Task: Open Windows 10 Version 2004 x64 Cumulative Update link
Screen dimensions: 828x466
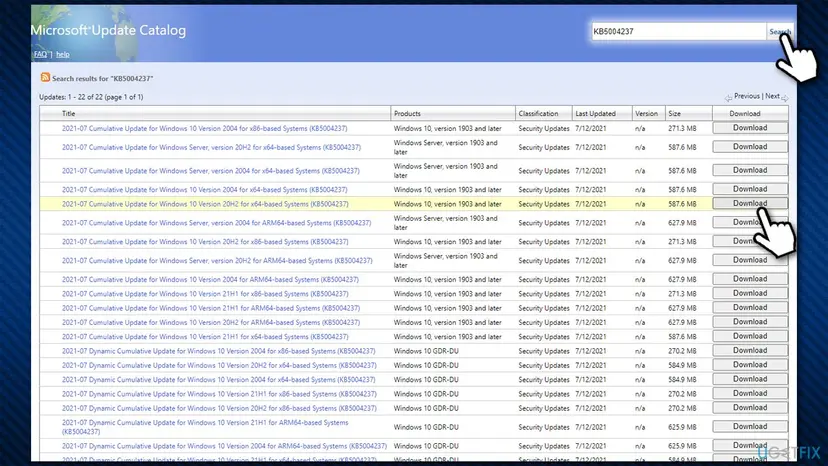Action: point(204,189)
